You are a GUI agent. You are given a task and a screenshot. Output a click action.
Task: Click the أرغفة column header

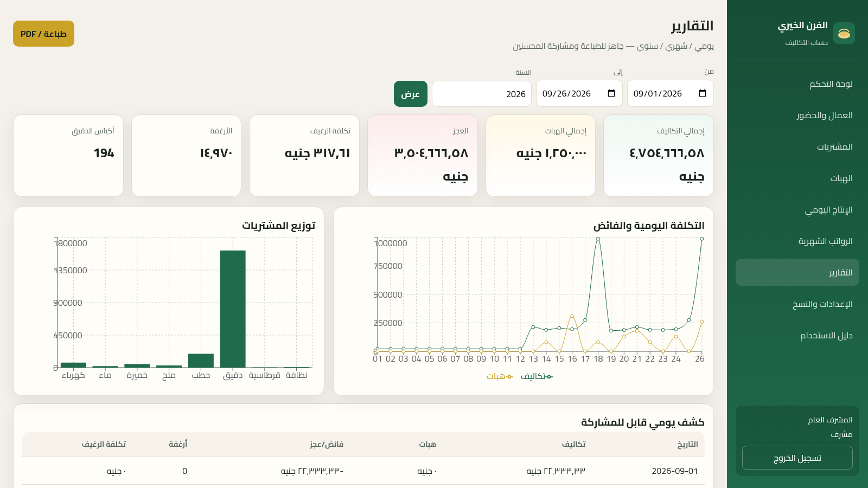click(x=178, y=444)
